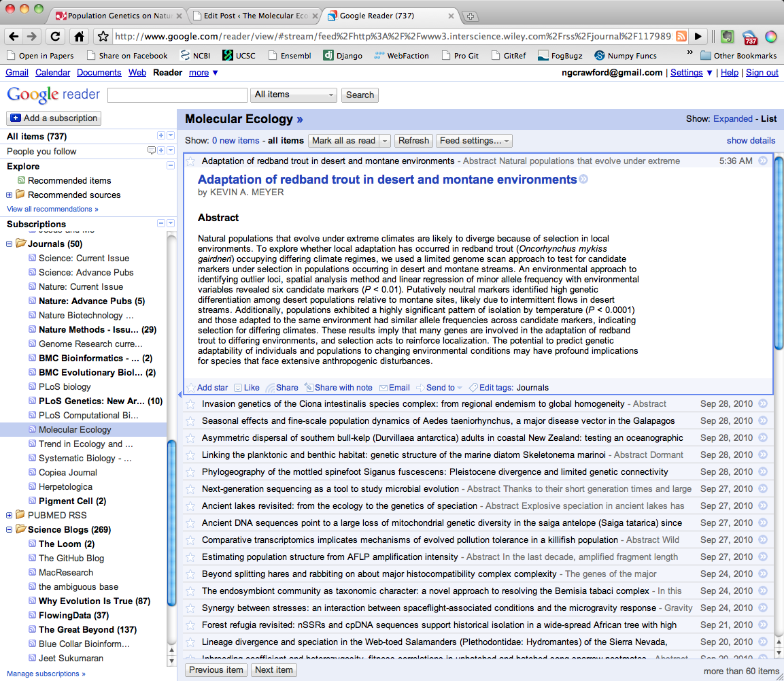Screen dimensions: 784x681
Task: Collapse the Science Blogs folder
Action: pyautogui.click(x=9, y=529)
